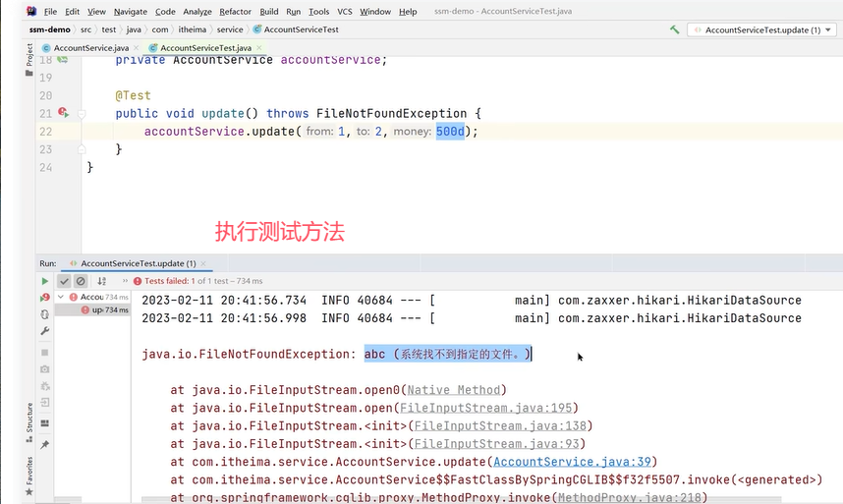Click the attach debugger bug icon
The height and width of the screenshot is (504, 843).
tap(44, 386)
